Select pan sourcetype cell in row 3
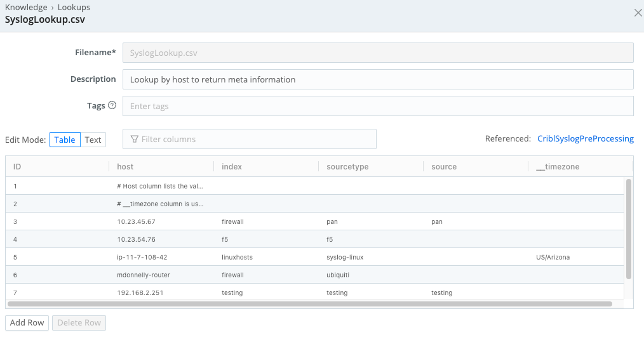Screen dimensions: 644x342 [332, 221]
